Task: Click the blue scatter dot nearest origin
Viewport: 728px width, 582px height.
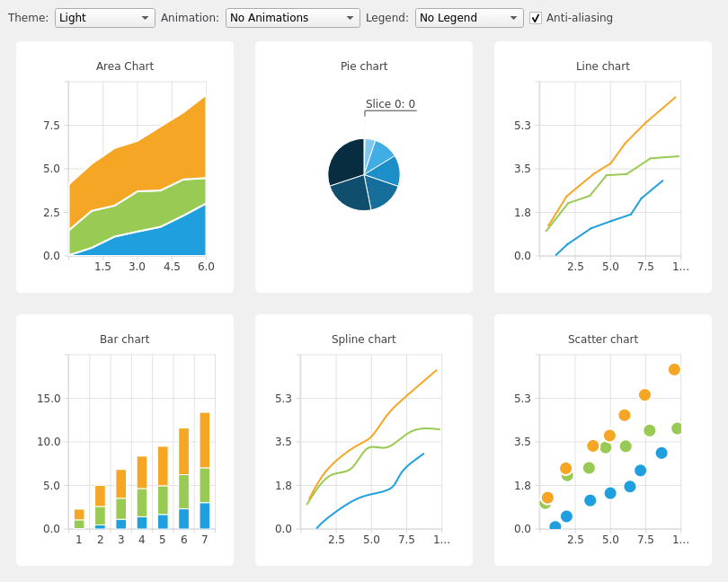Action: (555, 526)
